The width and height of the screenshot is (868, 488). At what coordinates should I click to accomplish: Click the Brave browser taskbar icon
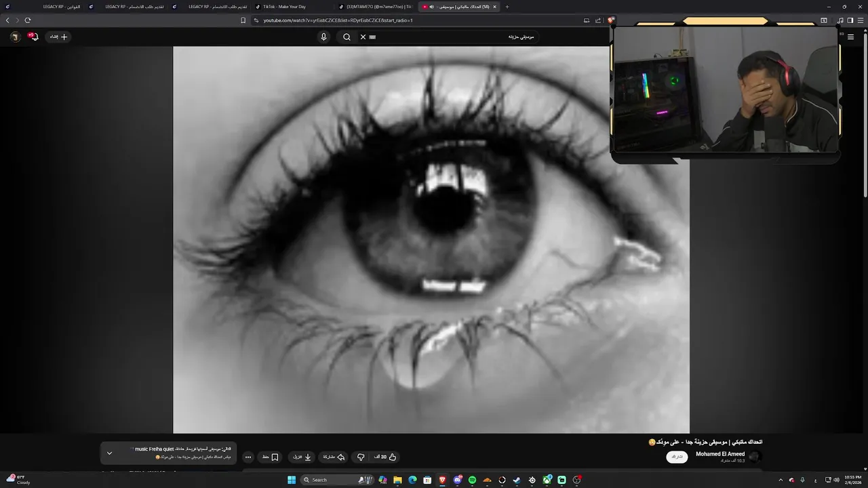point(442,480)
